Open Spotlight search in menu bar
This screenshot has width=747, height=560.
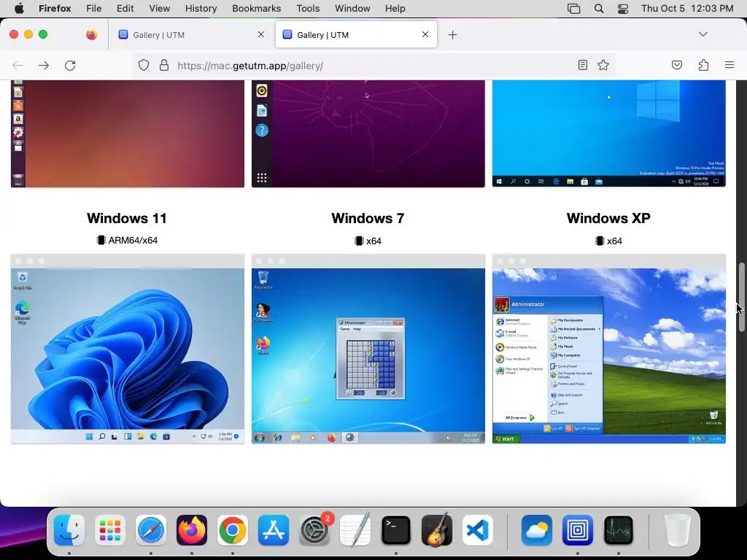pyautogui.click(x=599, y=9)
